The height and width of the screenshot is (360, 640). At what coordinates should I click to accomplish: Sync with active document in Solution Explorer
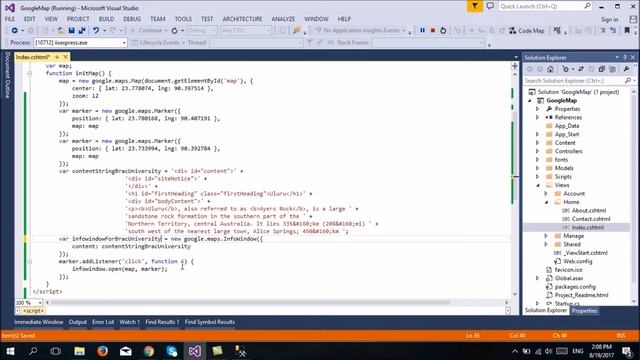(581, 69)
